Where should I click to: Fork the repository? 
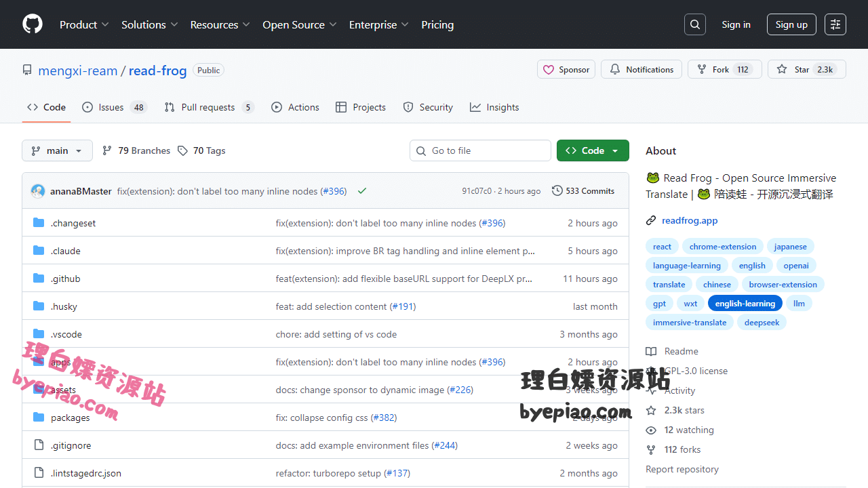coord(724,70)
